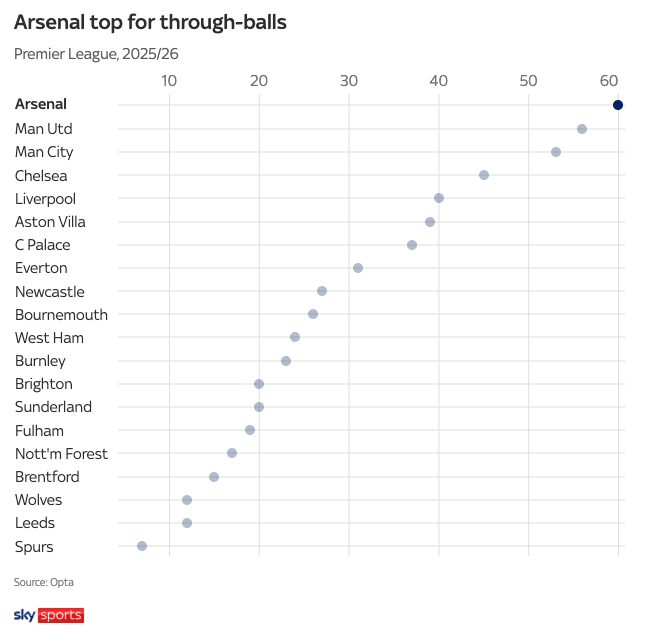Click Arsenal's dark blue data point
The image size is (655, 644).
point(618,105)
